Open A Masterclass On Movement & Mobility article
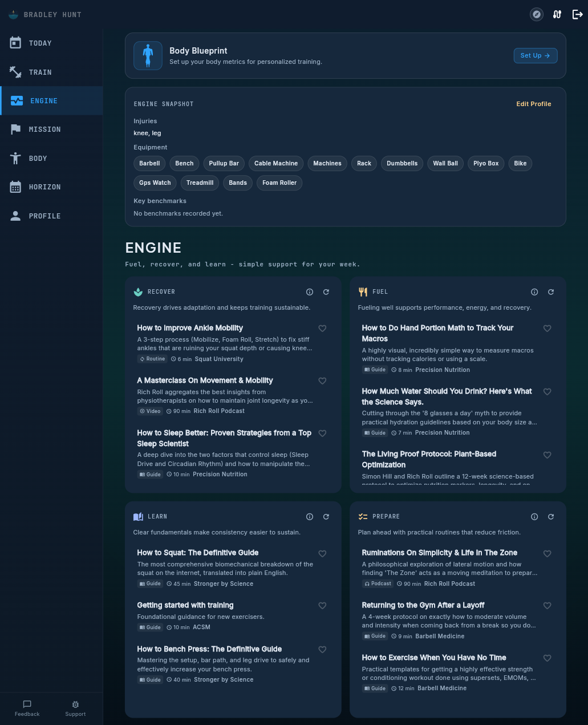 pyautogui.click(x=205, y=380)
